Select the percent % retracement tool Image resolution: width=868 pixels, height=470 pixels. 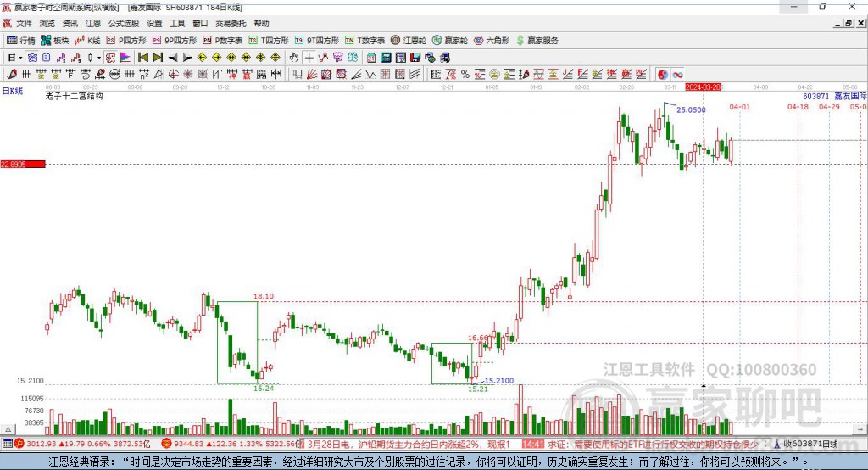pyautogui.click(x=465, y=75)
